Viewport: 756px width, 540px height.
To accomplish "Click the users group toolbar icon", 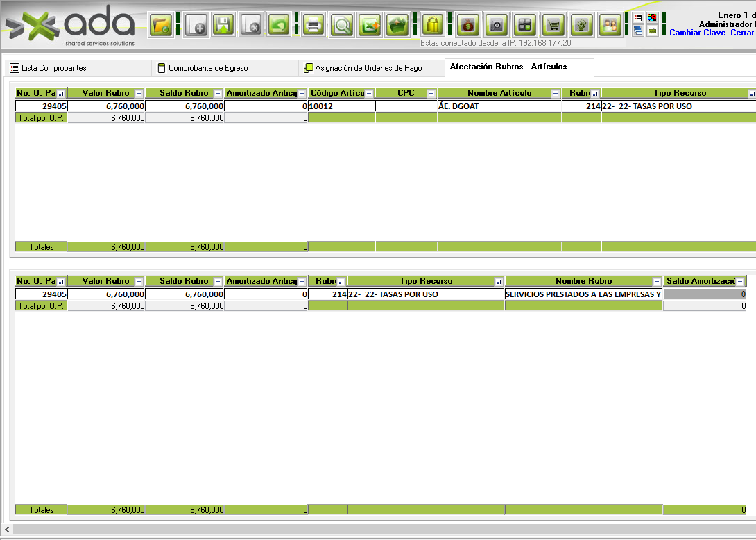I will (x=610, y=26).
